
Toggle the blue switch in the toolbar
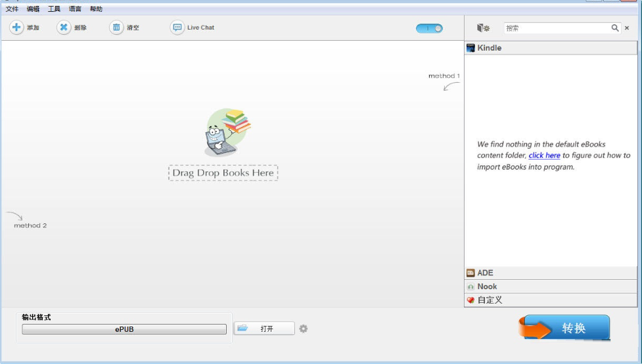429,28
